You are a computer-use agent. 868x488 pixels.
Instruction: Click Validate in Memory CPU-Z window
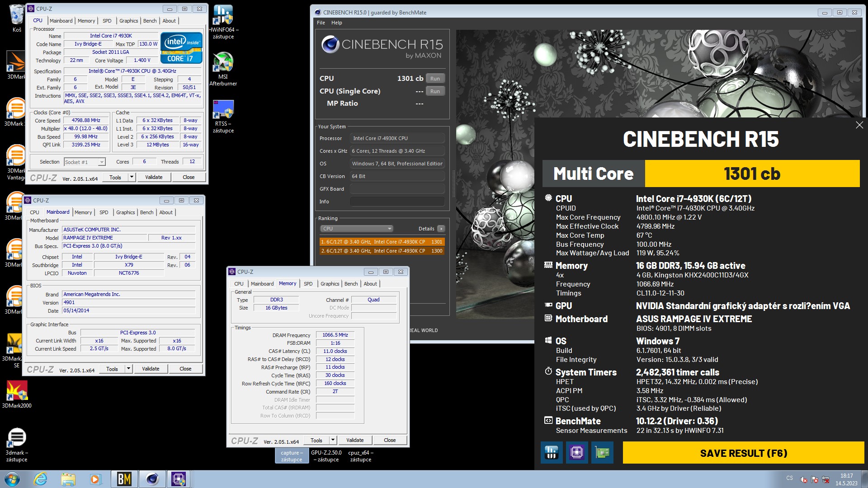[355, 440]
